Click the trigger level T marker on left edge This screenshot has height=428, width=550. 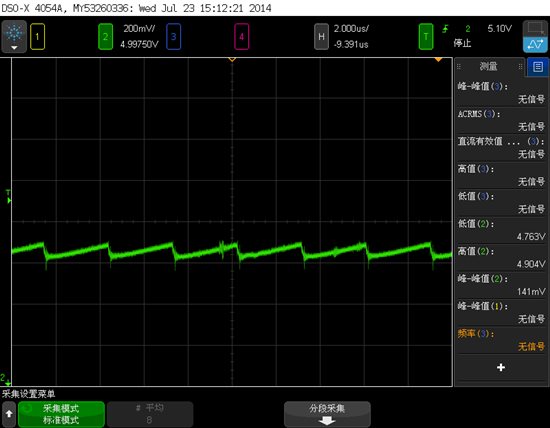point(8,197)
